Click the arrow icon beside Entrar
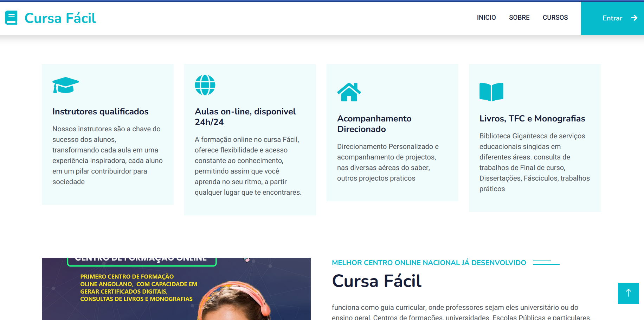The width and height of the screenshot is (644, 320). [x=634, y=18]
